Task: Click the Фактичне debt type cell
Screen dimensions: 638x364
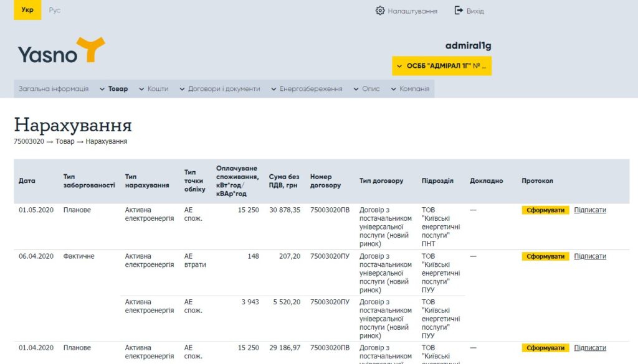Action: pyautogui.click(x=79, y=256)
